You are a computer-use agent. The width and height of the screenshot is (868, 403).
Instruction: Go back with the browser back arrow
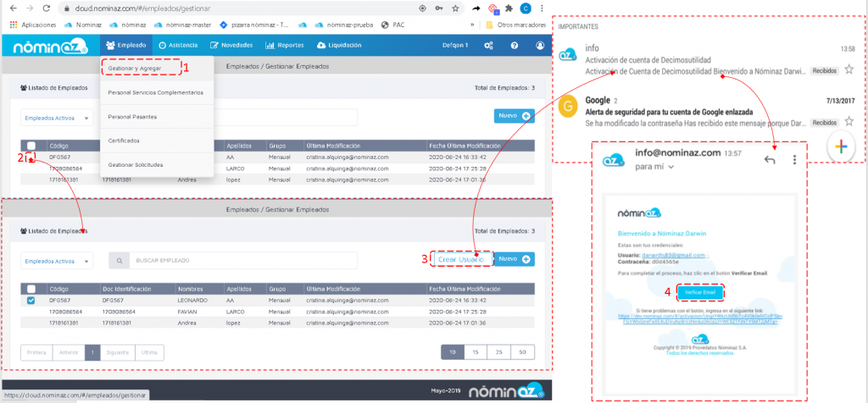[14, 8]
